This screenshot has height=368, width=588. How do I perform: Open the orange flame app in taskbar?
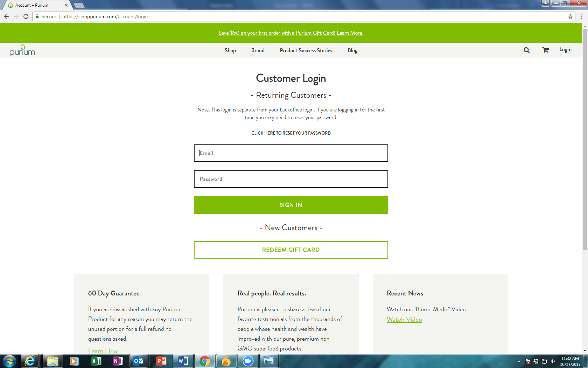(226, 361)
